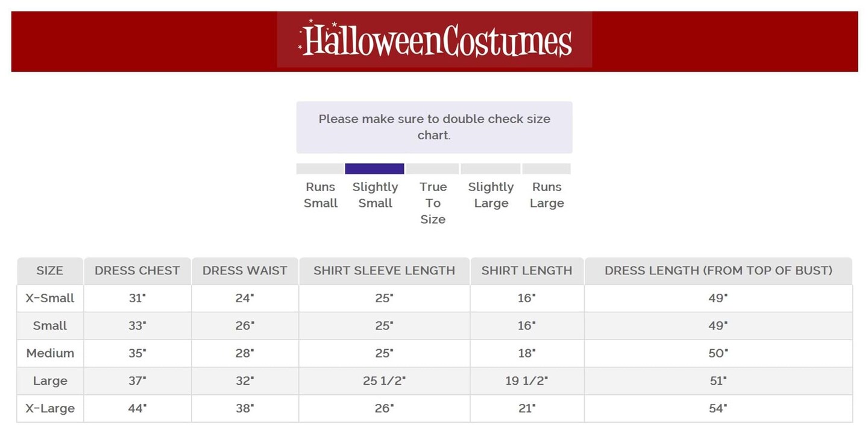Click the gray bar above Runs Small
This screenshot has height=439, width=868.
(x=319, y=169)
